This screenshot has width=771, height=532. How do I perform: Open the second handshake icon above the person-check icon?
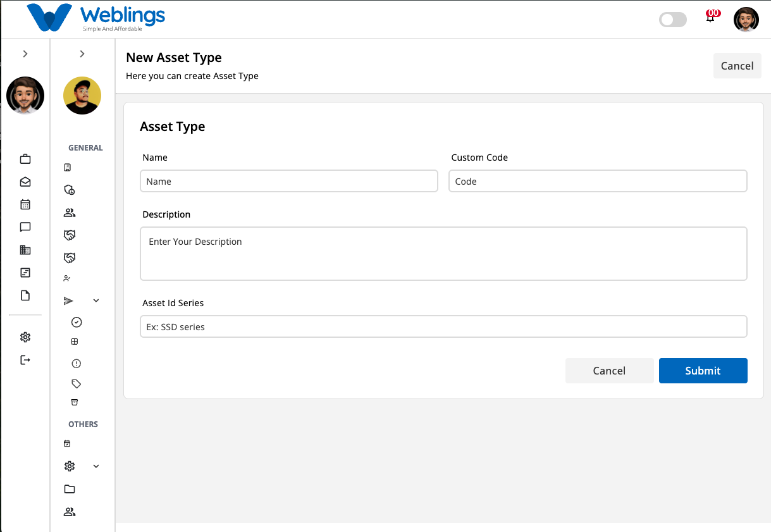pos(70,258)
